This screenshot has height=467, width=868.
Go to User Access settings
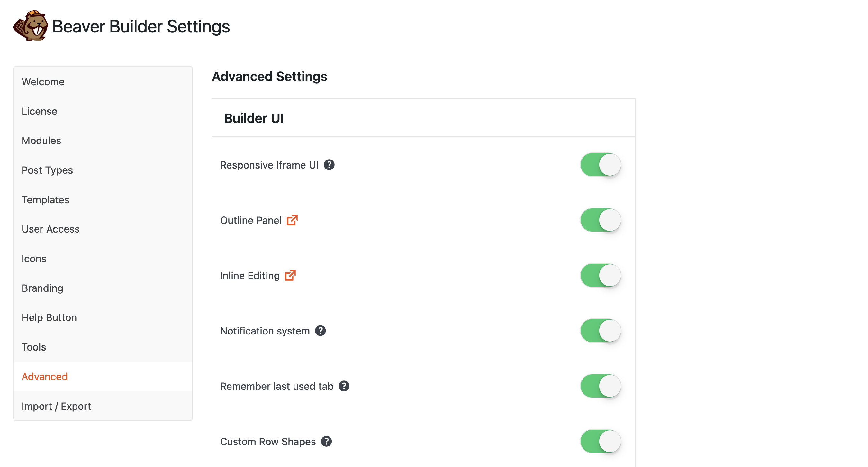pyautogui.click(x=50, y=229)
